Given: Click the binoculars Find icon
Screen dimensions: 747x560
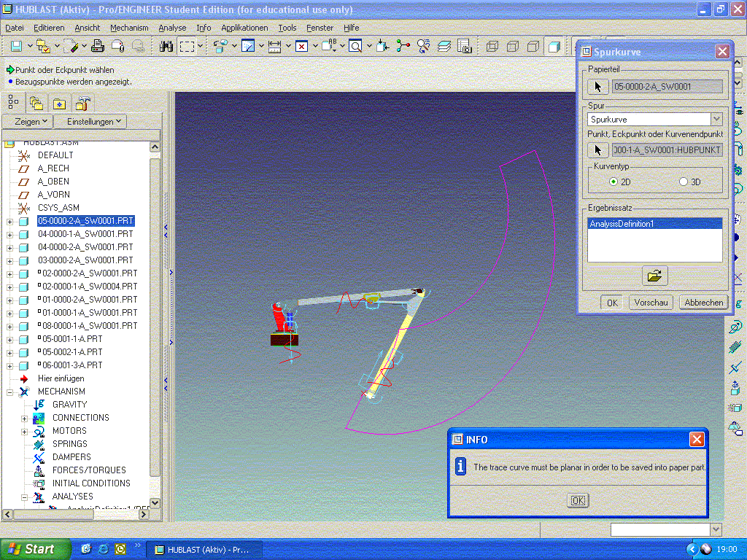Looking at the screenshot, I should [x=166, y=46].
